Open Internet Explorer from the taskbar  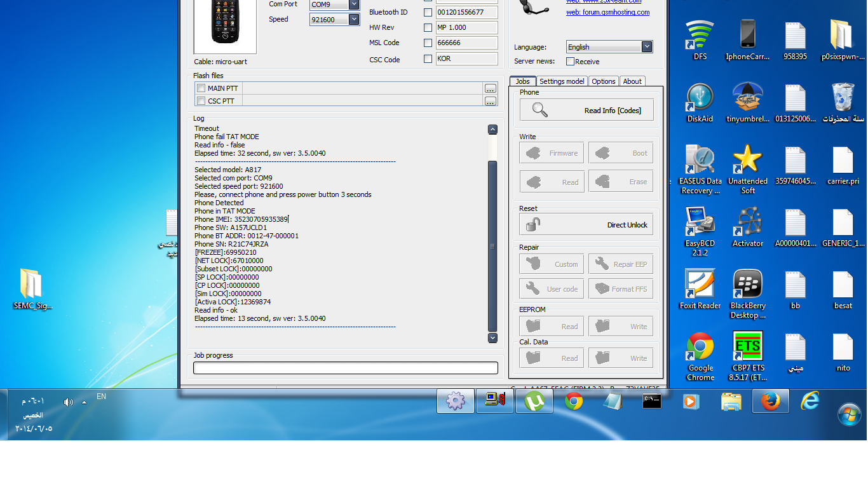click(x=810, y=401)
